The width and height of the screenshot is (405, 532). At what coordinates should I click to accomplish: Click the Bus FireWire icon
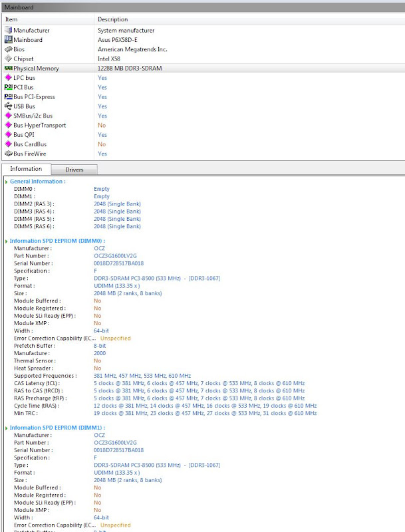tap(9, 154)
